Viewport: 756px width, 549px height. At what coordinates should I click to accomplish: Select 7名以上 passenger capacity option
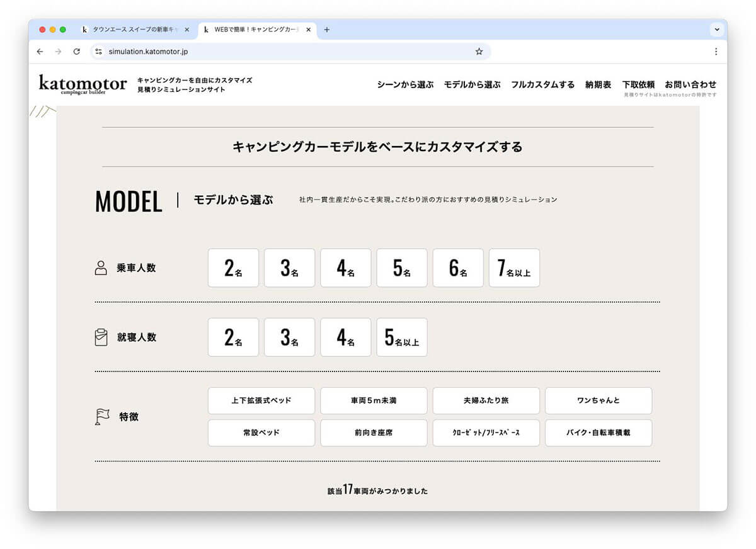pos(514,268)
